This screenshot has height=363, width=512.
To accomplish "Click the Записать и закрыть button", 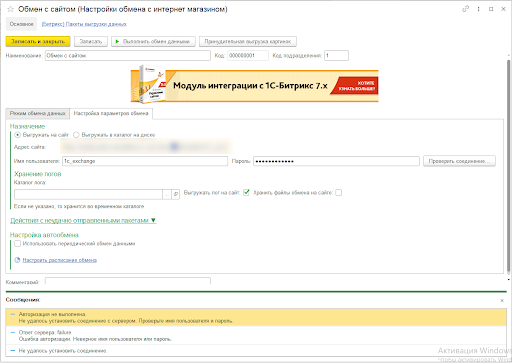I will 38,41.
